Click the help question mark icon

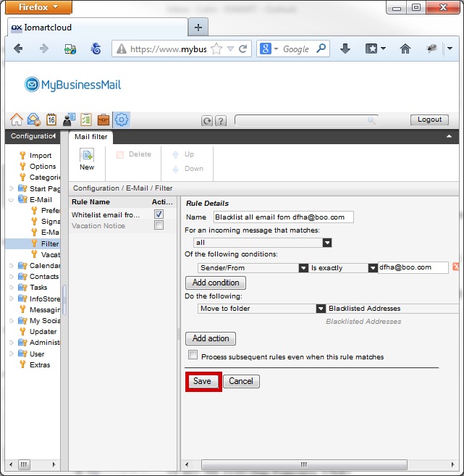pos(221,121)
